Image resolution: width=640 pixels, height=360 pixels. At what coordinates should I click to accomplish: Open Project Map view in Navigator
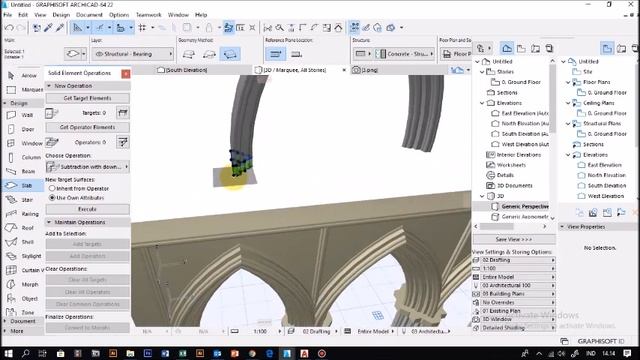click(507, 49)
